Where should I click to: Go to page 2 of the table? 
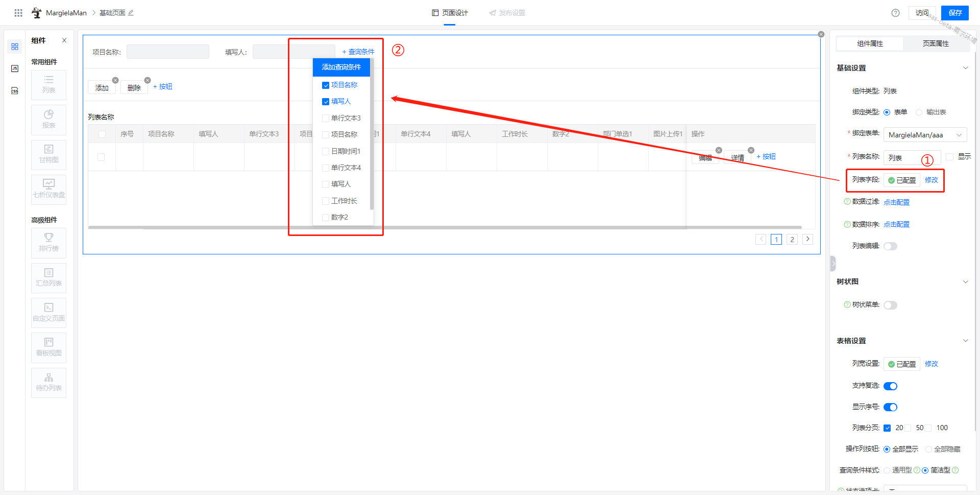792,239
